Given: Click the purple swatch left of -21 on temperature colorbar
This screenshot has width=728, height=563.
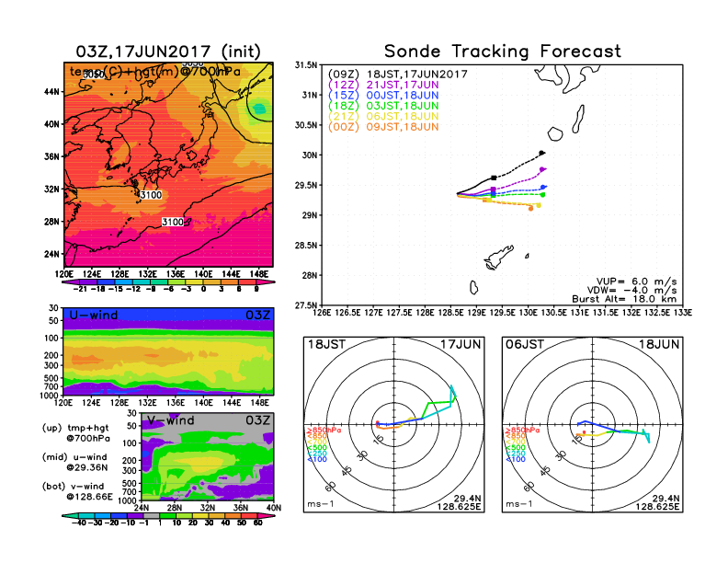Looking at the screenshot, I should (70, 282).
